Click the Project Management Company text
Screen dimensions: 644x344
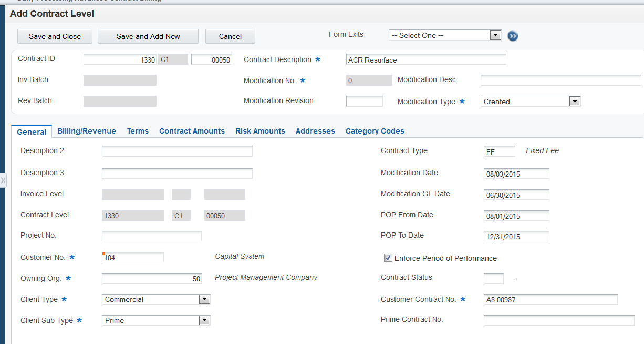tap(266, 277)
